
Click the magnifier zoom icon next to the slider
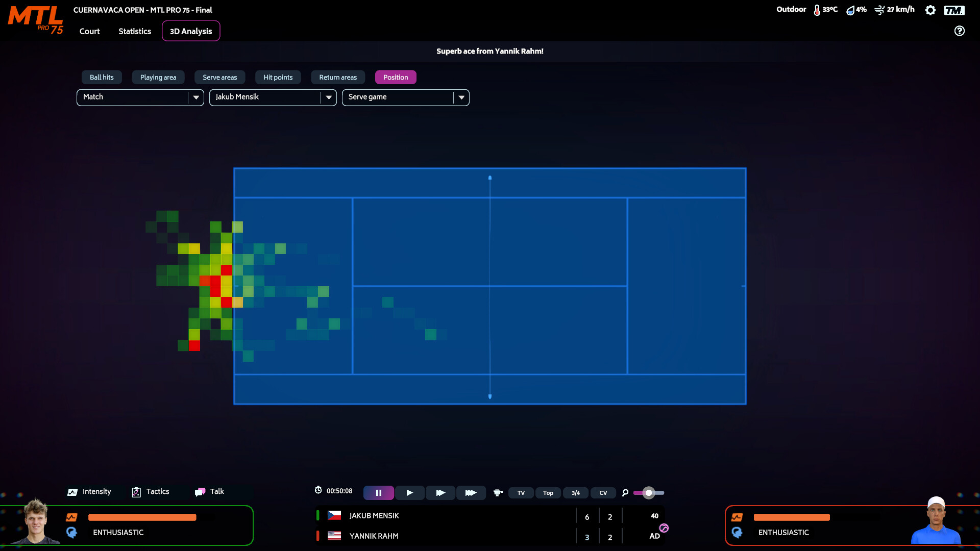pos(625,493)
